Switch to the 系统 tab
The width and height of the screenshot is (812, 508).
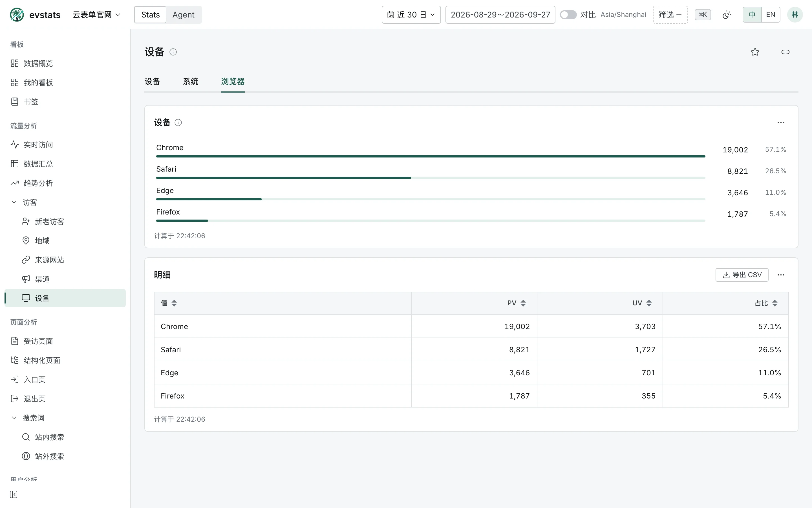click(191, 81)
